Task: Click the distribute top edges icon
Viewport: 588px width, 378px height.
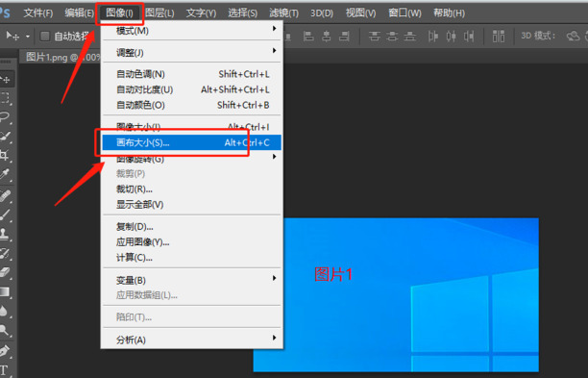Action: click(x=375, y=36)
